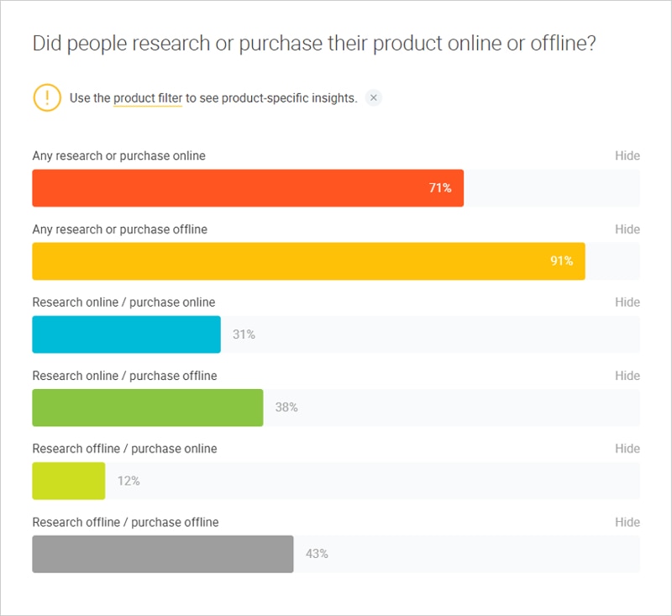Click the yellow 91% bar
Viewport: 672px width, 616px height.
pos(308,261)
